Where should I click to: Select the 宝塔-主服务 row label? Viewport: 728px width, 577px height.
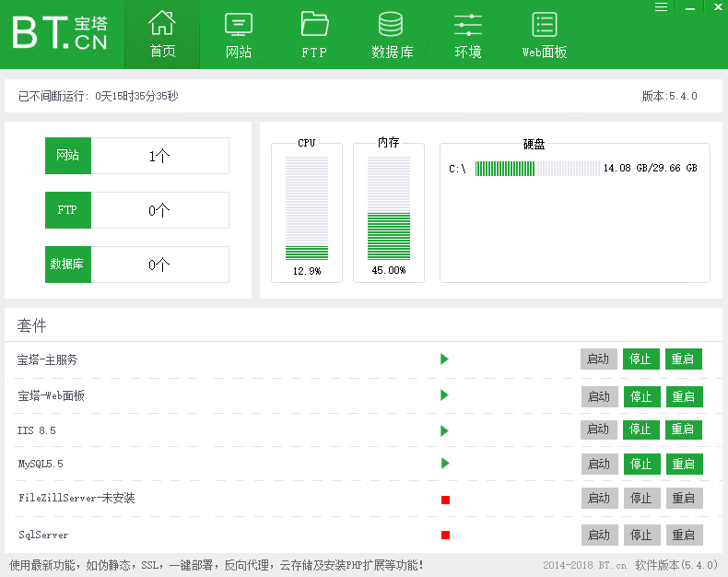pyautogui.click(x=47, y=360)
